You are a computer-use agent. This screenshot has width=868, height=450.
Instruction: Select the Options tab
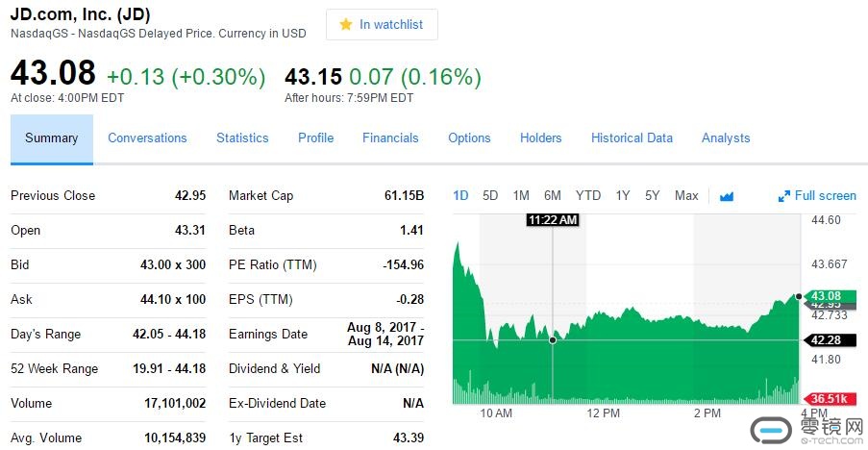[x=469, y=138]
